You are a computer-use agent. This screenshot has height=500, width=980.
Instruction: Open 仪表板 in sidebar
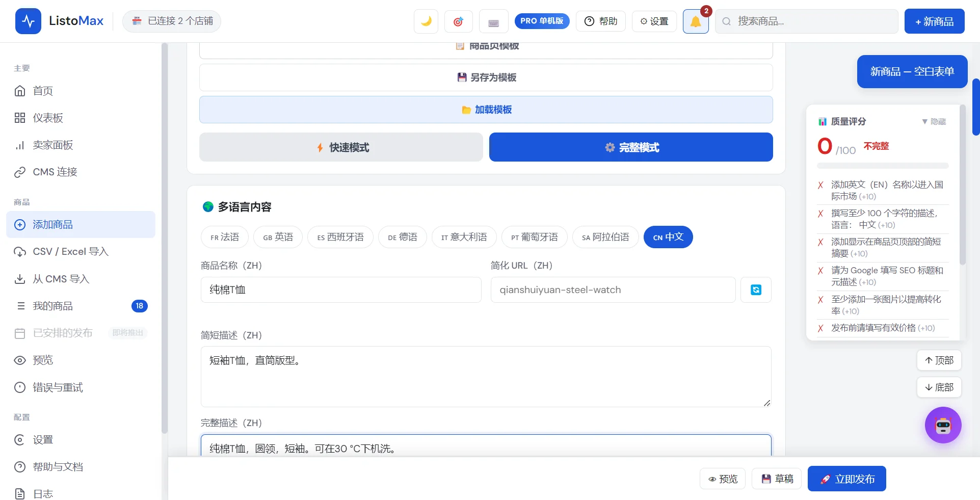click(x=81, y=118)
